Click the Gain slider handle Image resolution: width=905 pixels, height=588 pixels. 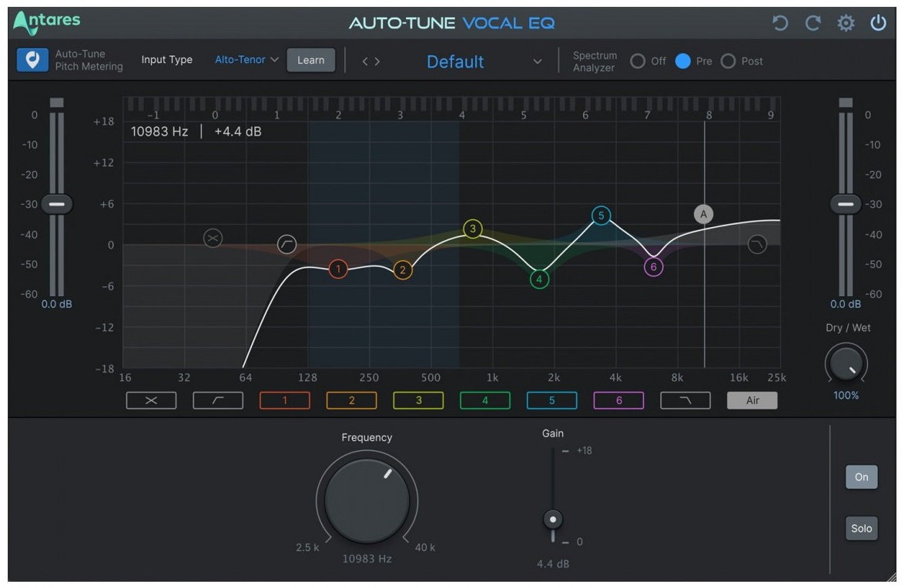coord(553,520)
